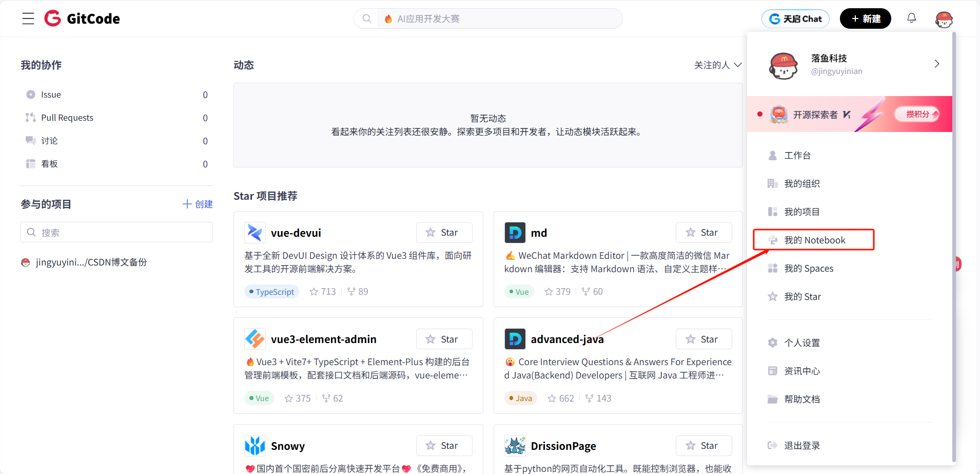Star the vue3-element-admin project
This screenshot has height=474, width=980.
click(x=444, y=339)
